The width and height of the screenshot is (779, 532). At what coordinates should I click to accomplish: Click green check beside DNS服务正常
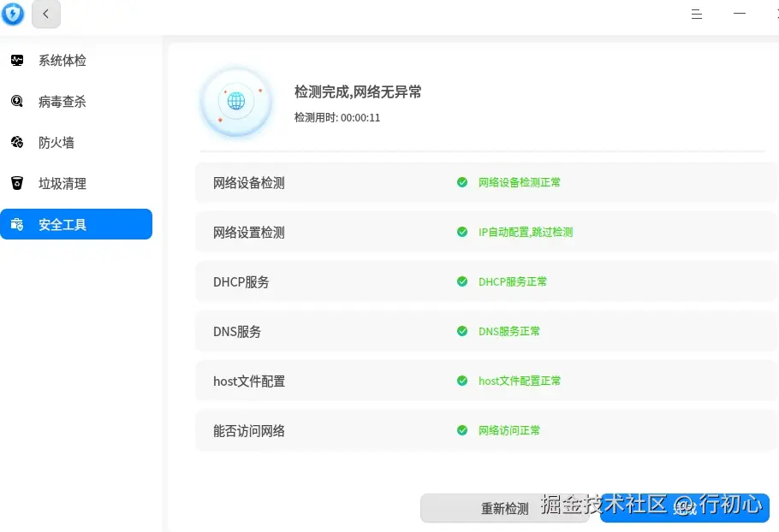(x=462, y=331)
